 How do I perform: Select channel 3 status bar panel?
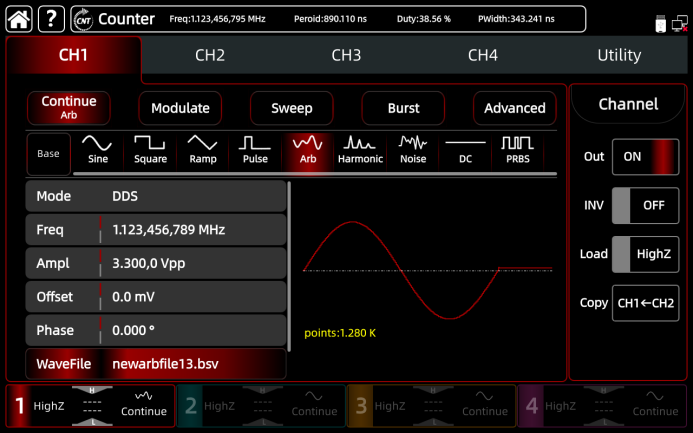(x=432, y=406)
